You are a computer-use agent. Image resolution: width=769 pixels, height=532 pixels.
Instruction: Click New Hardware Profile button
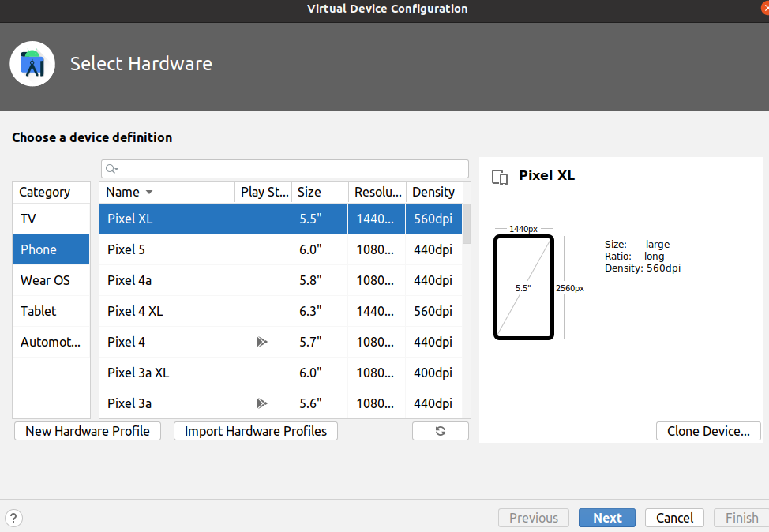coord(88,431)
